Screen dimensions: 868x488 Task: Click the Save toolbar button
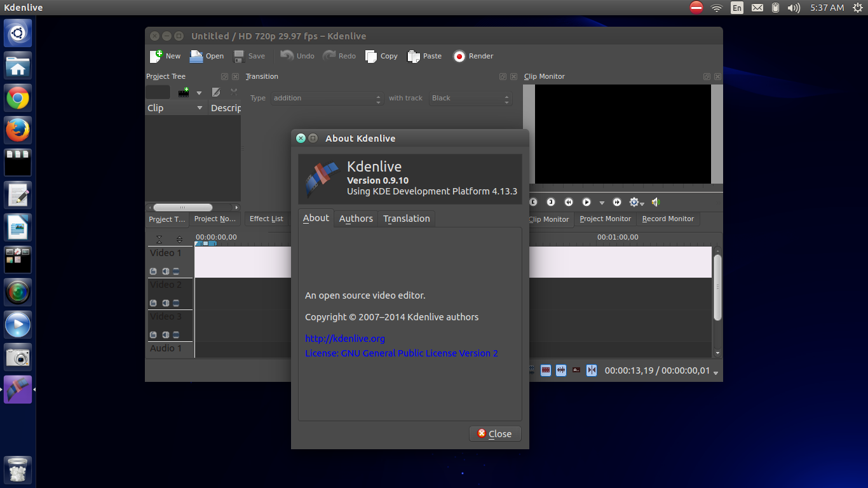click(249, 56)
